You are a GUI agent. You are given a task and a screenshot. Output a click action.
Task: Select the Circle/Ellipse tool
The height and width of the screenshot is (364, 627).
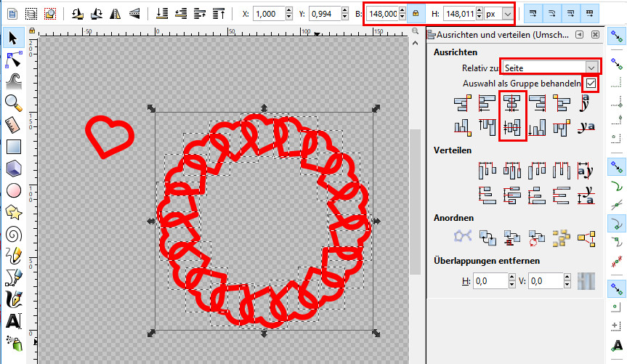[12, 190]
